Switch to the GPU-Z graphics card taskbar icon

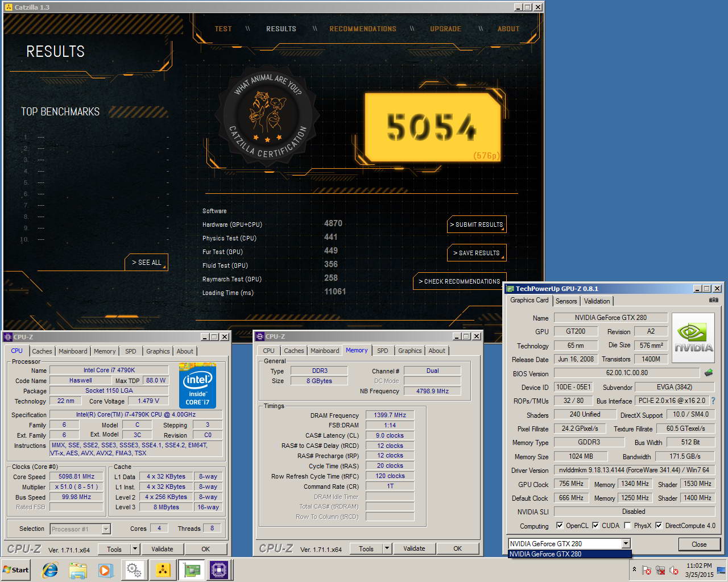191,569
